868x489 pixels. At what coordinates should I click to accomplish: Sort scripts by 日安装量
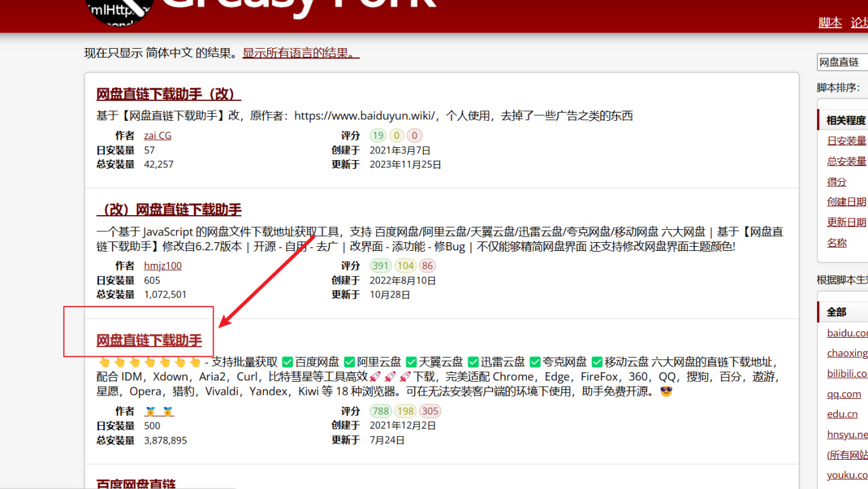[x=846, y=140]
